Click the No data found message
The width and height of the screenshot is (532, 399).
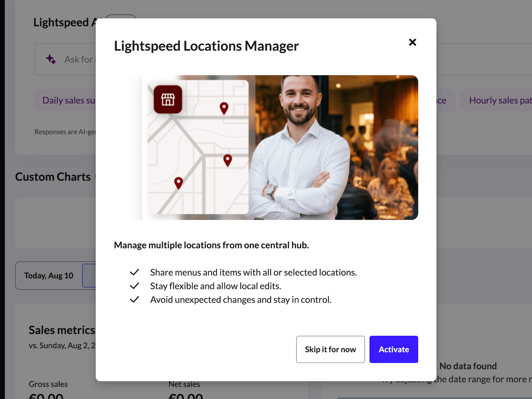[x=468, y=366]
